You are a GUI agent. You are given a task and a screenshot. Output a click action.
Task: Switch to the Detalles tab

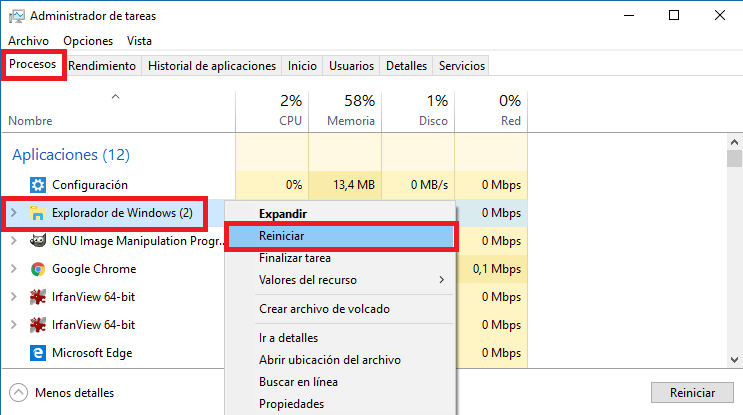point(407,66)
